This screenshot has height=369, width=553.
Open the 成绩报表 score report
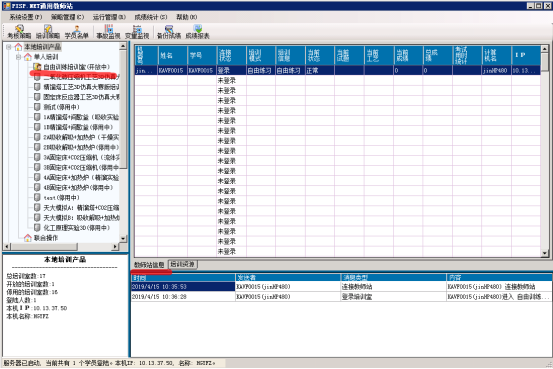click(198, 32)
